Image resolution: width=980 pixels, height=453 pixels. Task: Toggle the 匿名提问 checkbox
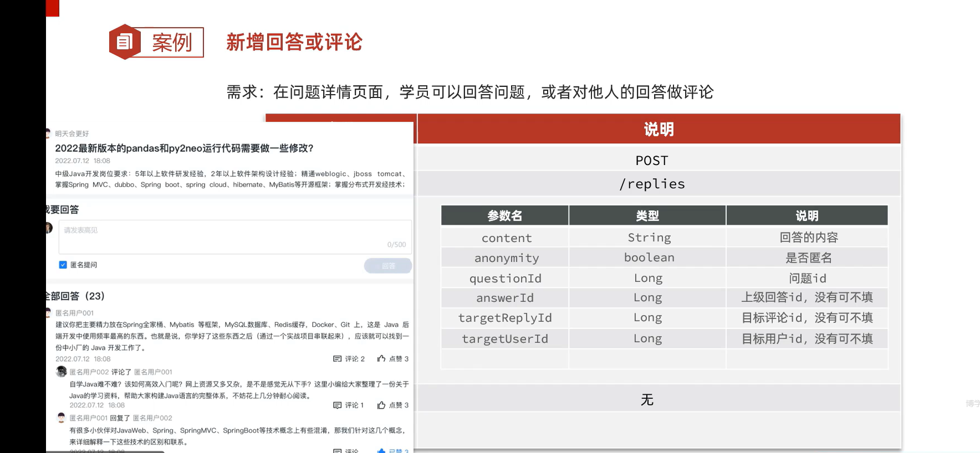tap(63, 265)
